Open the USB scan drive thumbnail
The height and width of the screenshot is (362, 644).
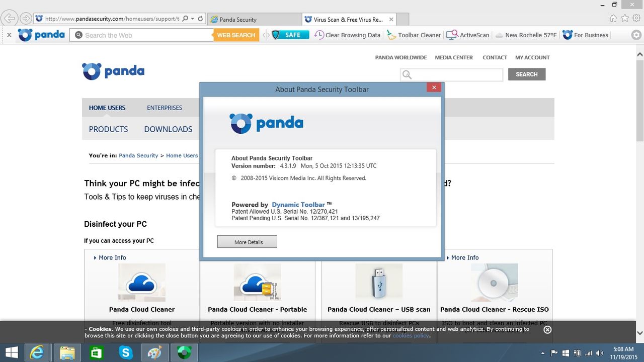379,283
